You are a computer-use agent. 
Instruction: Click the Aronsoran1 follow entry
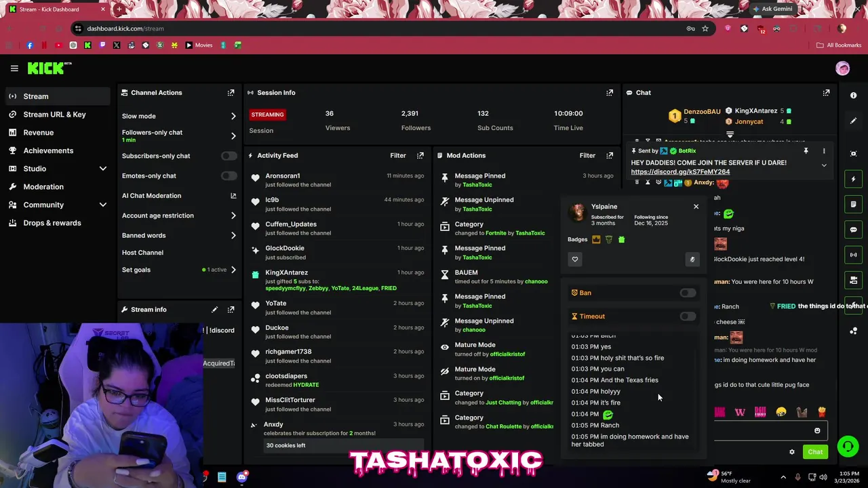337,180
